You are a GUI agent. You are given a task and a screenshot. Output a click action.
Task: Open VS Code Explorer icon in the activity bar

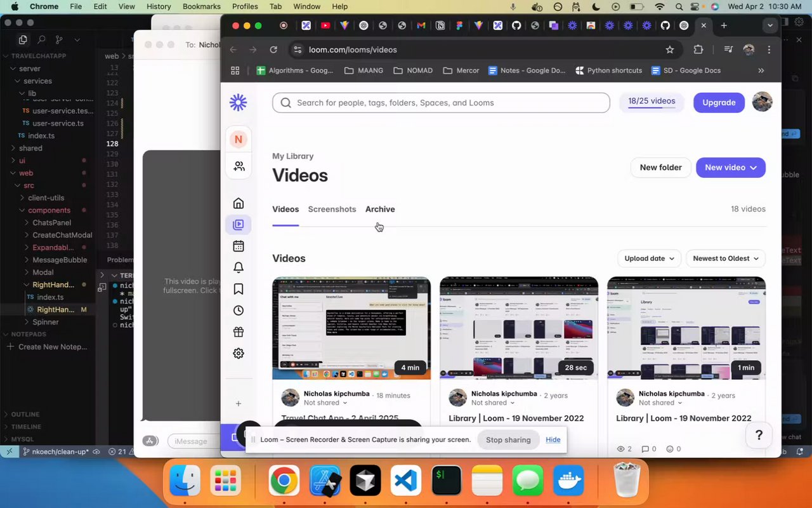23,39
